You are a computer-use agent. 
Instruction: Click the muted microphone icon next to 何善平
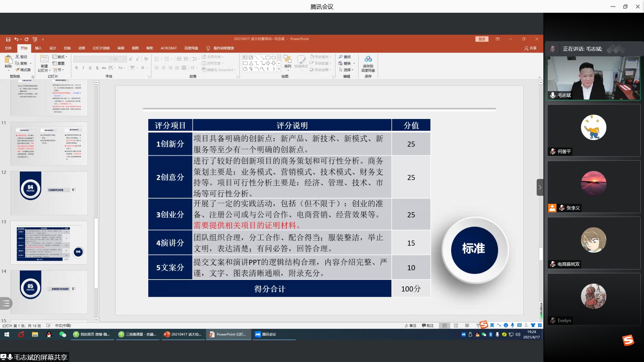[553, 152]
